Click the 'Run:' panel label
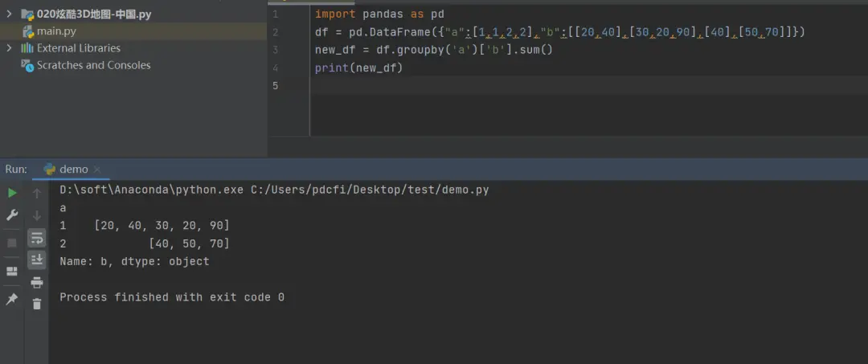The width and height of the screenshot is (868, 364). 16,169
